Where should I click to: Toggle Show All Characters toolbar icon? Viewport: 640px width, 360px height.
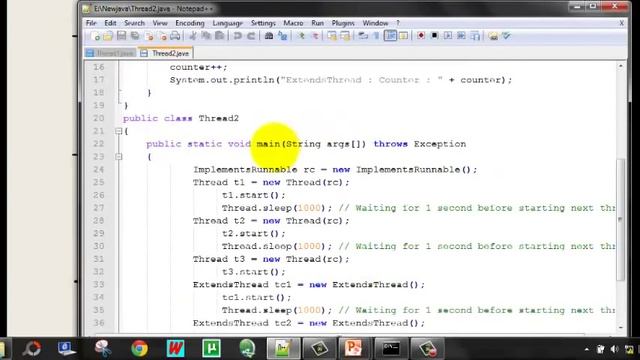click(x=376, y=36)
